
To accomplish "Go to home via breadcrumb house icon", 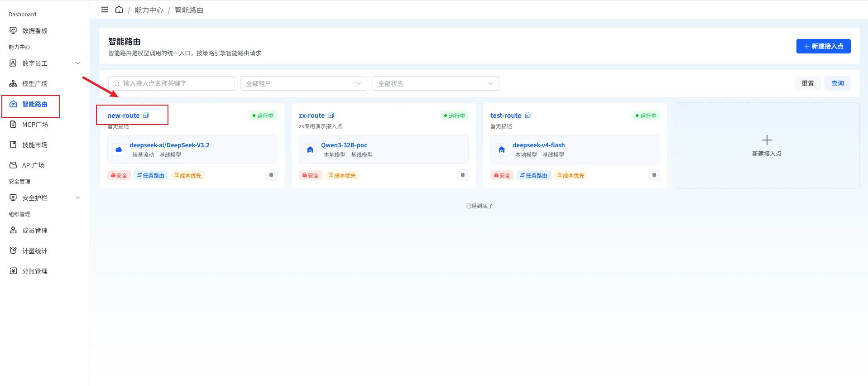I will tap(119, 10).
